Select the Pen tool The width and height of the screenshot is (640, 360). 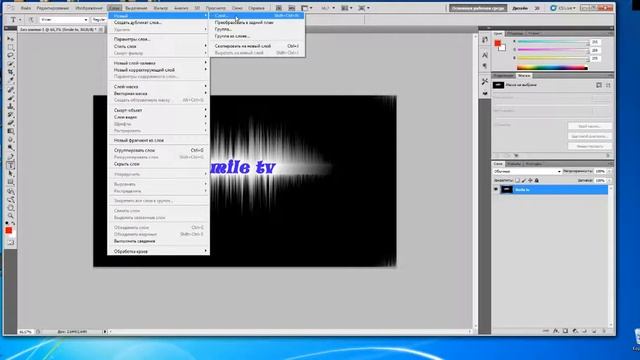11,157
